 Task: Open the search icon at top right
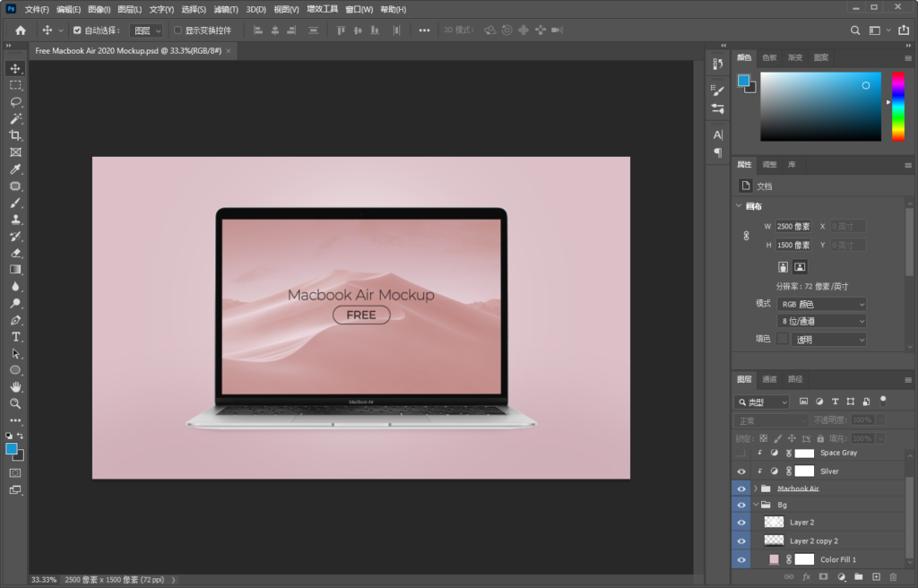click(x=855, y=30)
